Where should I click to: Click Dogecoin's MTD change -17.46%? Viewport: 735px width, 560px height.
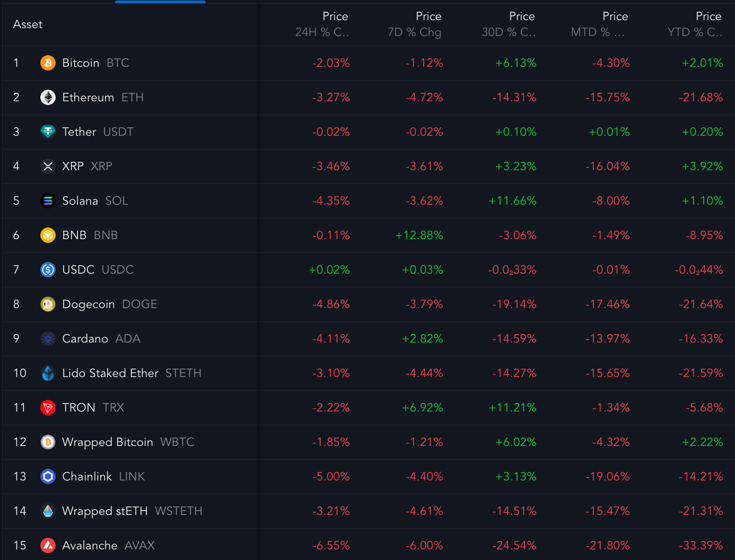point(607,304)
